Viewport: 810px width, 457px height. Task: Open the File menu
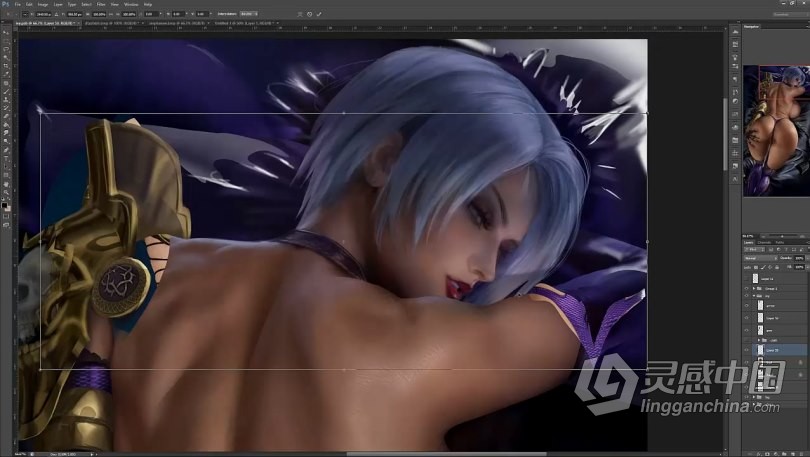tap(18, 4)
